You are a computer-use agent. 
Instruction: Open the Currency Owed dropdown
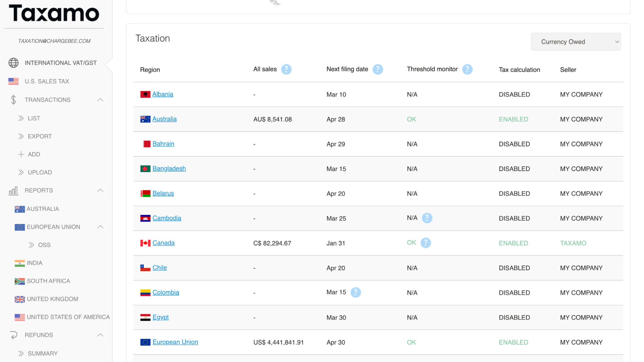click(x=575, y=42)
